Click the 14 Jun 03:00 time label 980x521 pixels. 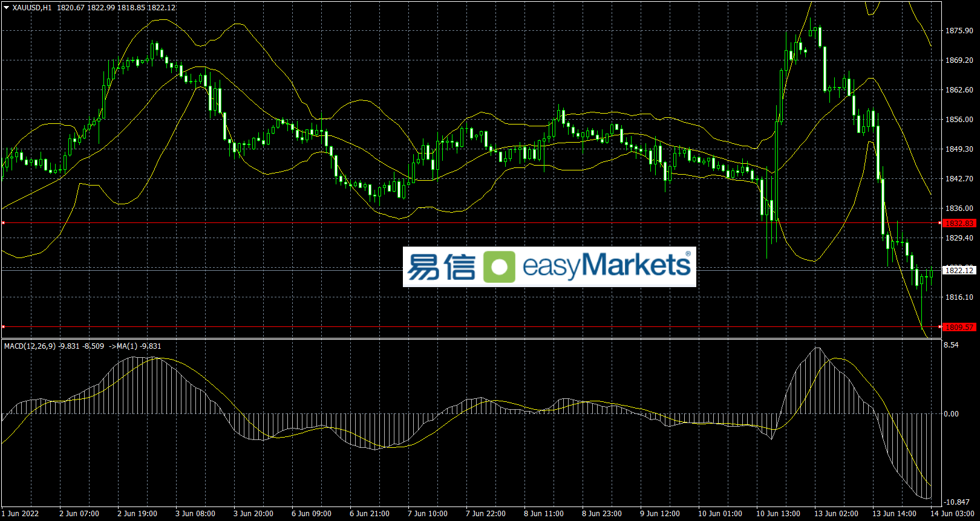click(952, 514)
